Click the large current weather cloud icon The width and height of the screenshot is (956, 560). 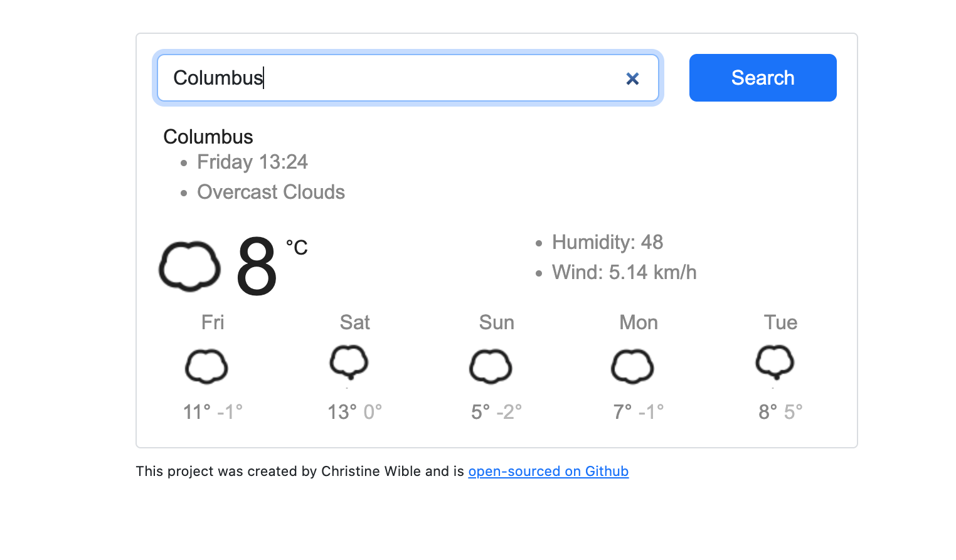tap(189, 267)
